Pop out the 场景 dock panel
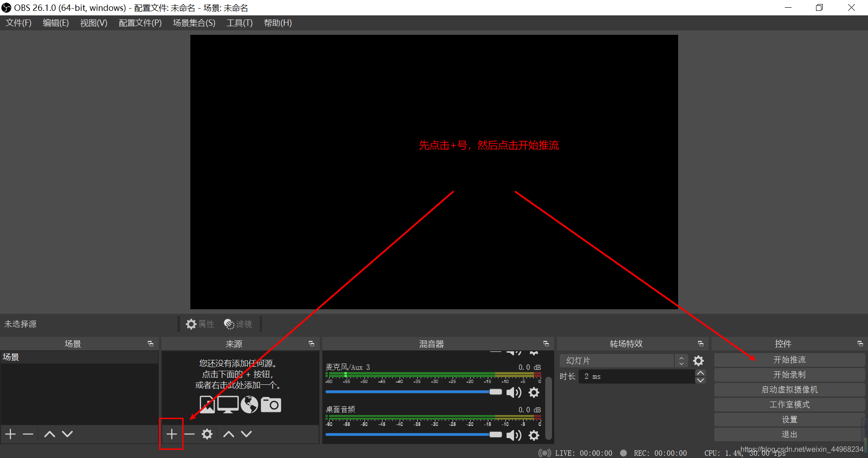 pos(151,344)
